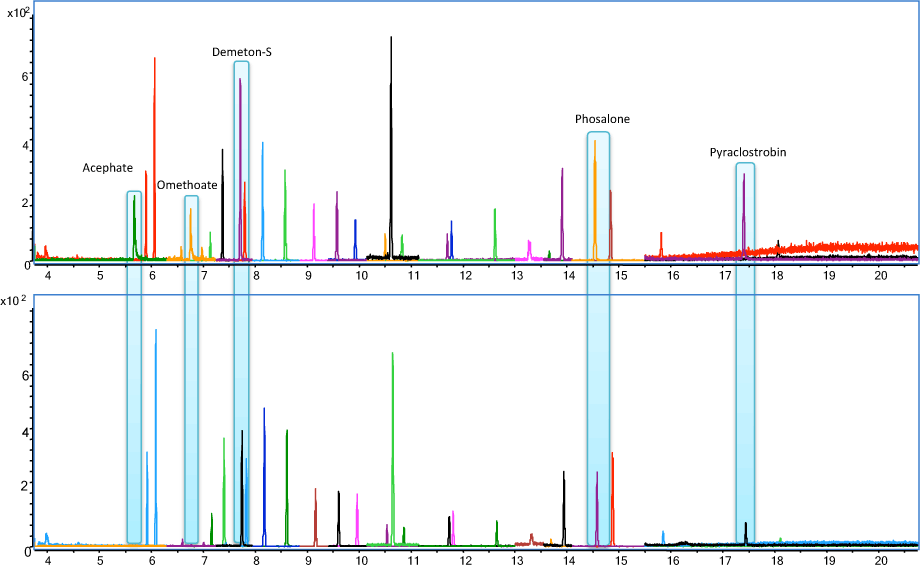The image size is (920, 565).
Task: Select the 4 tick label on bottom x-axis
Action: coord(47,558)
